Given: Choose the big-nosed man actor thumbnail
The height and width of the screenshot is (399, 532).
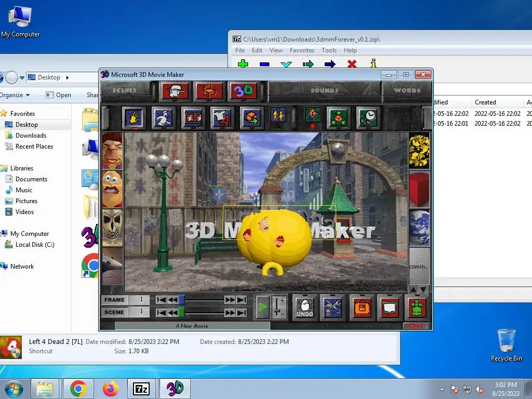Looking at the screenshot, I should click(112, 151).
